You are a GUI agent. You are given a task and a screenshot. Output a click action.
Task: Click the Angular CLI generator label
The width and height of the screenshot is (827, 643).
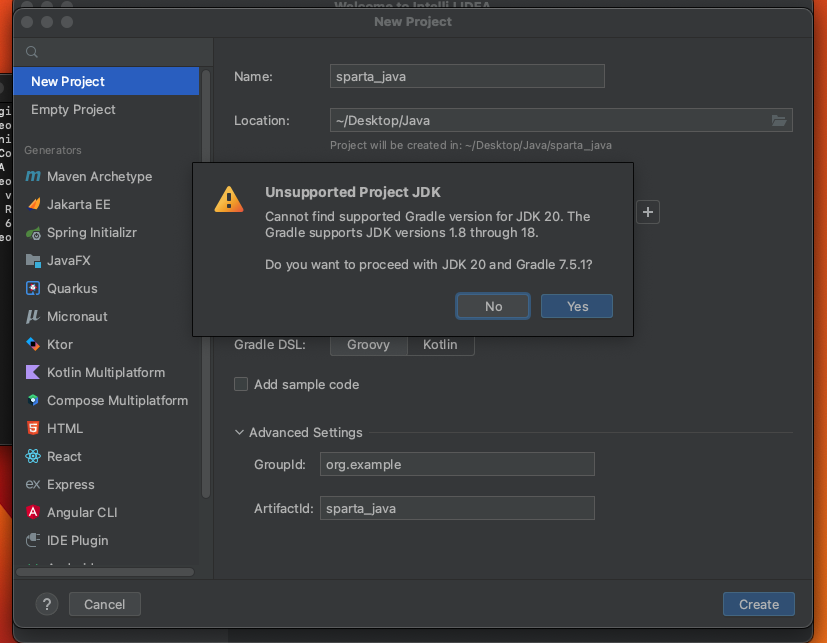[82, 512]
